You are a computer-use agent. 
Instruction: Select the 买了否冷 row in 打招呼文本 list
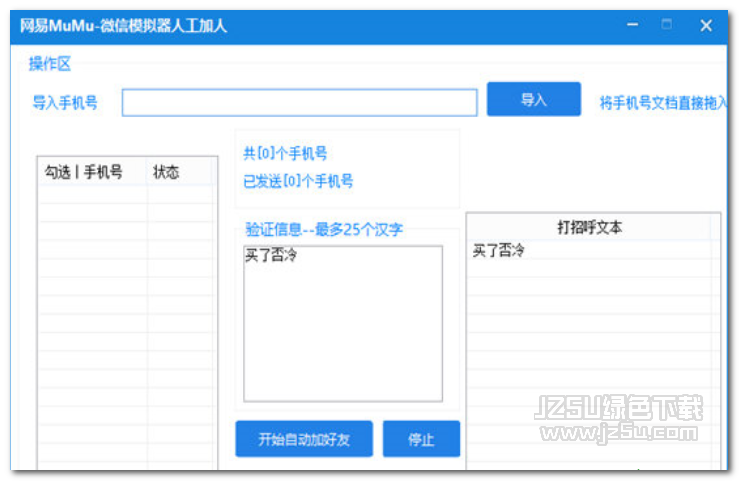click(589, 250)
